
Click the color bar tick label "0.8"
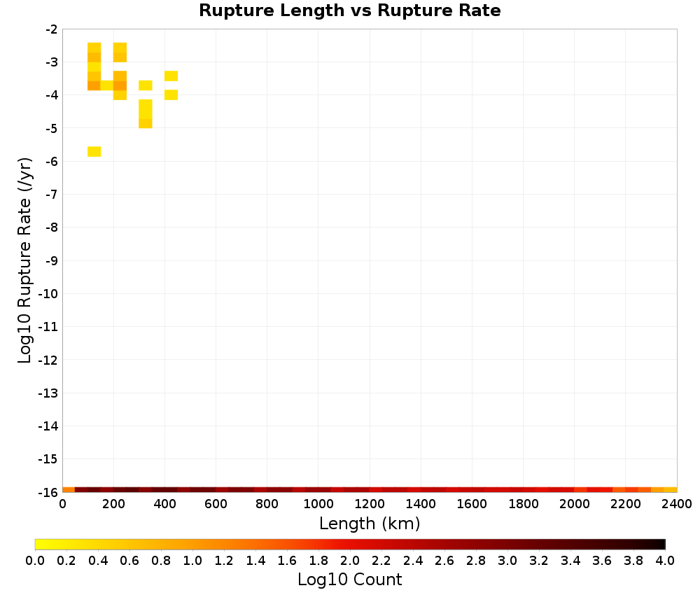pyautogui.click(x=161, y=561)
